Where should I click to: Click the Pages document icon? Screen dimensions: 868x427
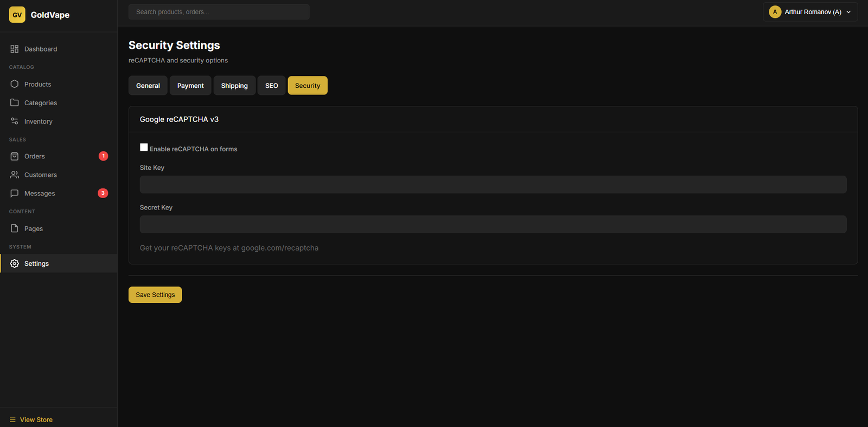pos(15,228)
